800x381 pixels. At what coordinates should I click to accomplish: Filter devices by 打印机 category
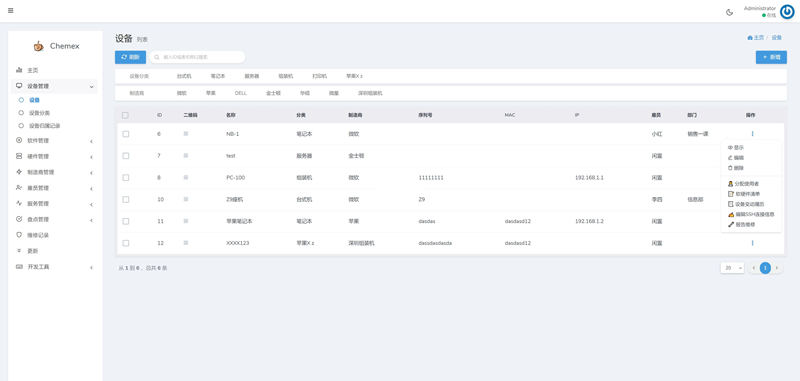tap(320, 76)
